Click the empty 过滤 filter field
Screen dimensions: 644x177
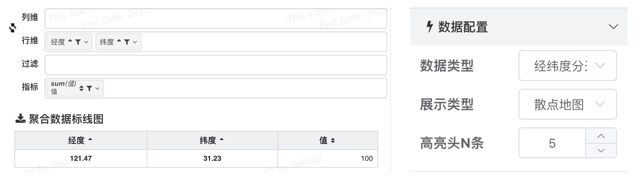(x=216, y=65)
